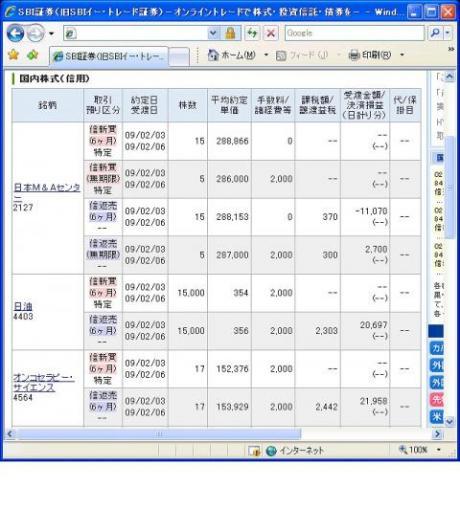The image size is (460, 531).
Task: Click the 課税額/譲渡益税 column header
Action: (318, 105)
